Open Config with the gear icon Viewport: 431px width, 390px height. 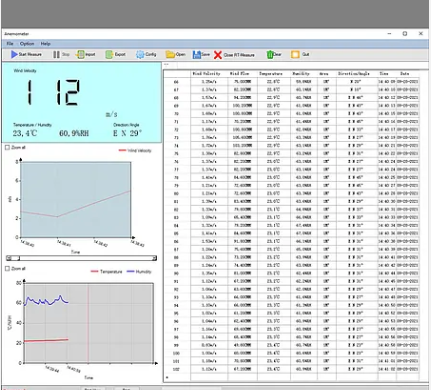pyautogui.click(x=140, y=54)
